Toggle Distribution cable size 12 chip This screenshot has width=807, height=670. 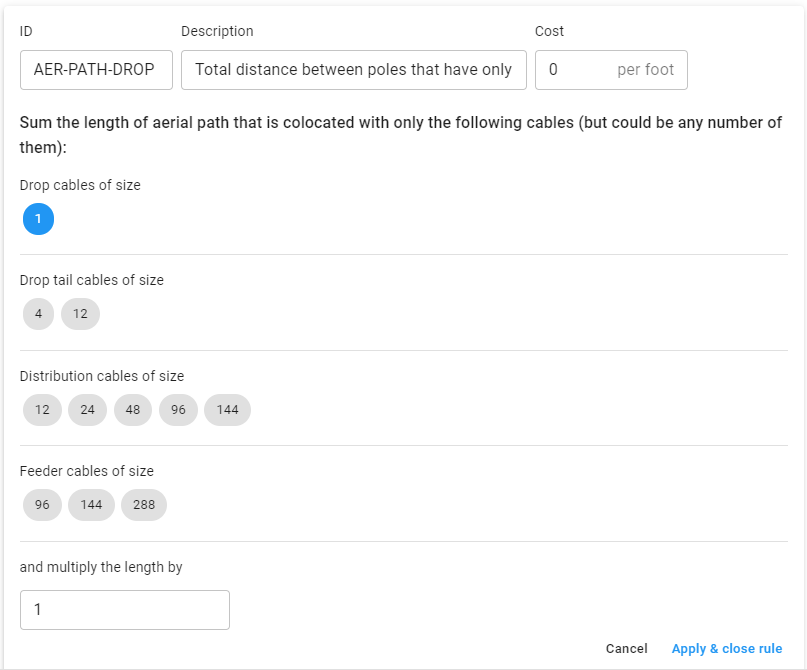pyautogui.click(x=42, y=410)
